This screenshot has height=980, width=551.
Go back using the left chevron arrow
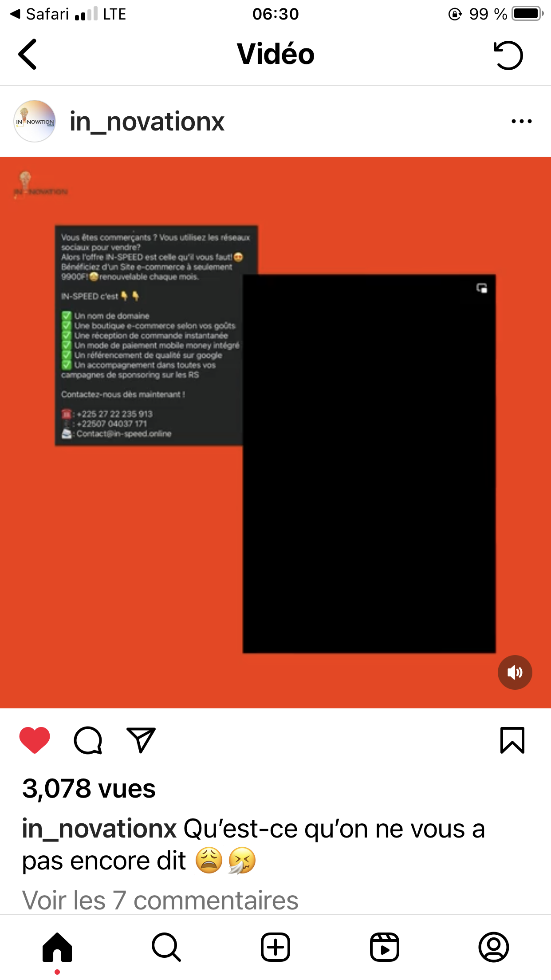click(28, 54)
